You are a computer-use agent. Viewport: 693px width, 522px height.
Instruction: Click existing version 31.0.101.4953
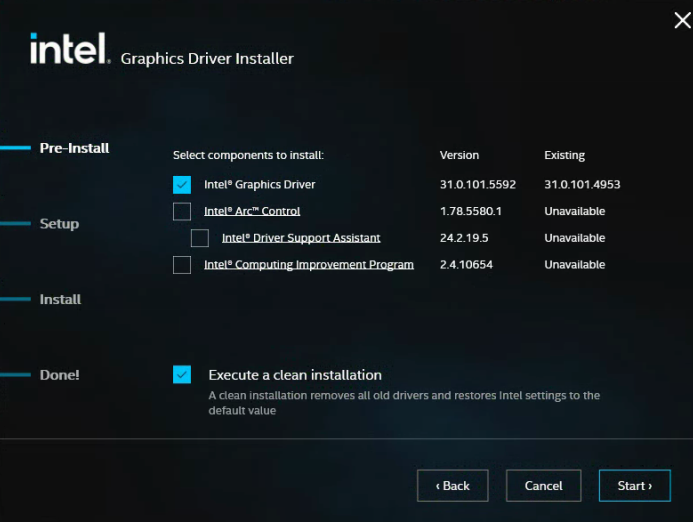(582, 185)
